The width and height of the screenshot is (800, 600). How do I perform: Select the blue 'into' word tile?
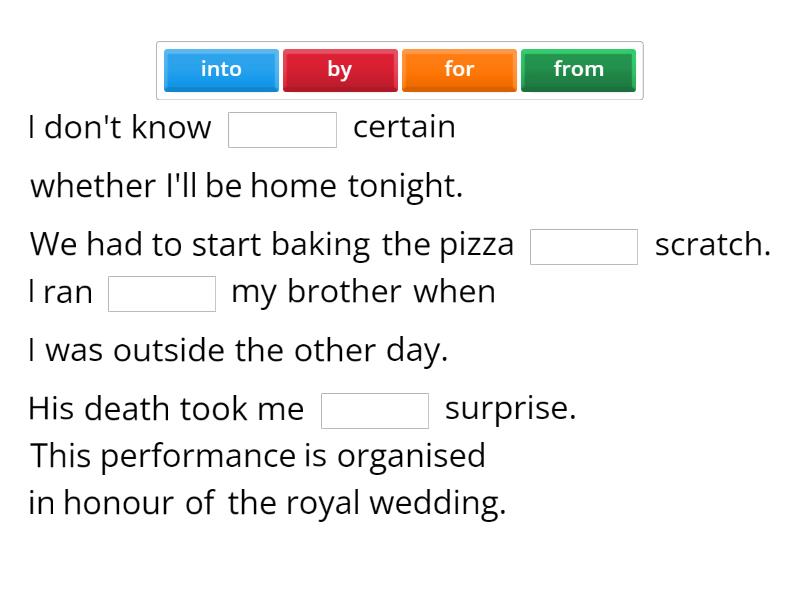pos(220,70)
